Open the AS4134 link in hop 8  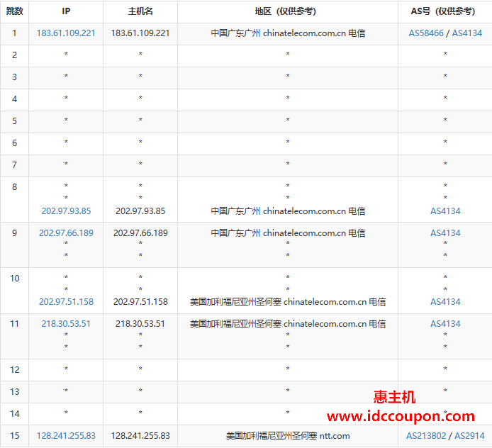point(445,211)
